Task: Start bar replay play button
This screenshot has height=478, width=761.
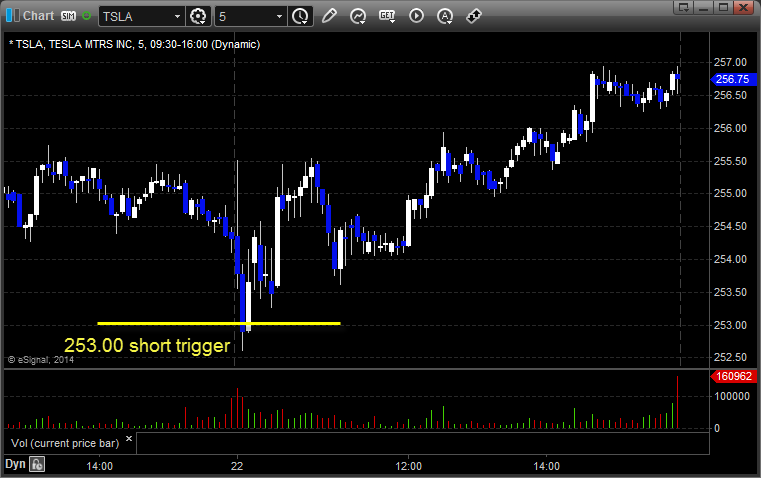Action: coord(416,16)
